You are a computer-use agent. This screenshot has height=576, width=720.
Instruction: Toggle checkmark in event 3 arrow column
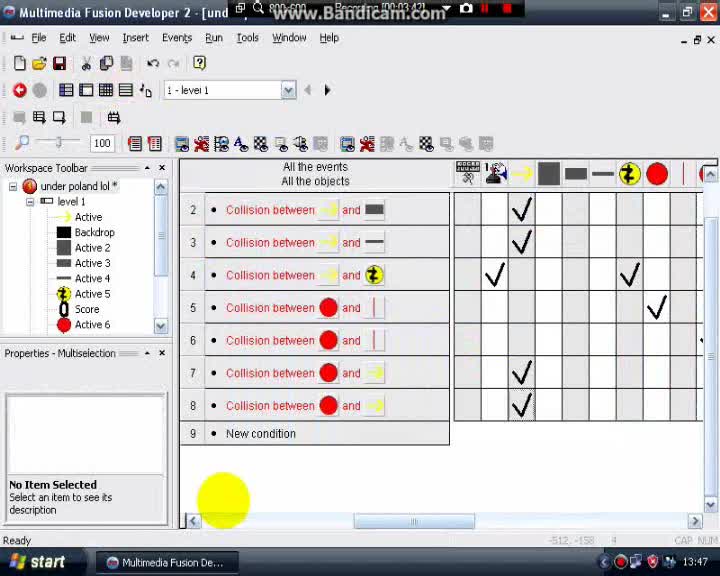pyautogui.click(x=522, y=242)
